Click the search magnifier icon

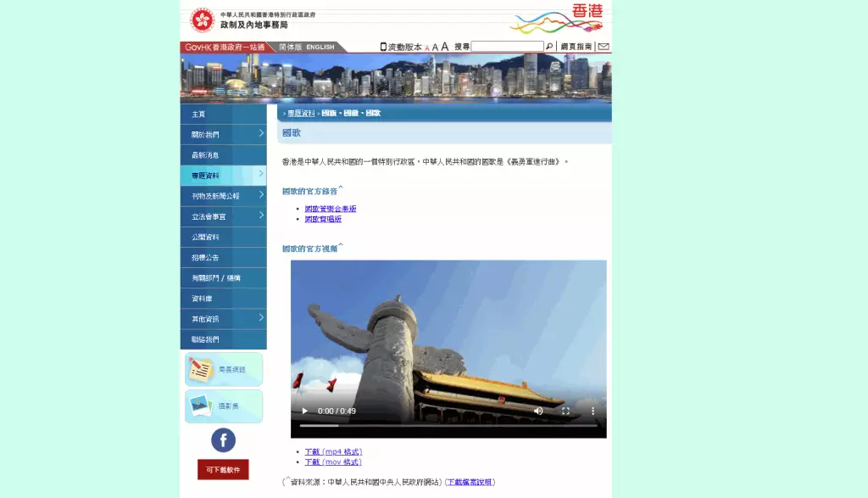coord(549,47)
